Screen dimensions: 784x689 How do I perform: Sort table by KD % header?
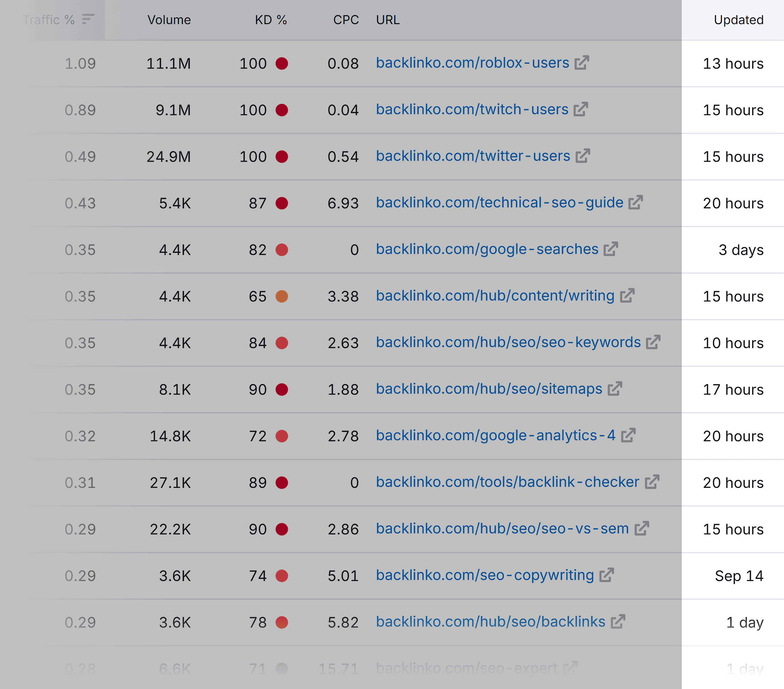[271, 19]
